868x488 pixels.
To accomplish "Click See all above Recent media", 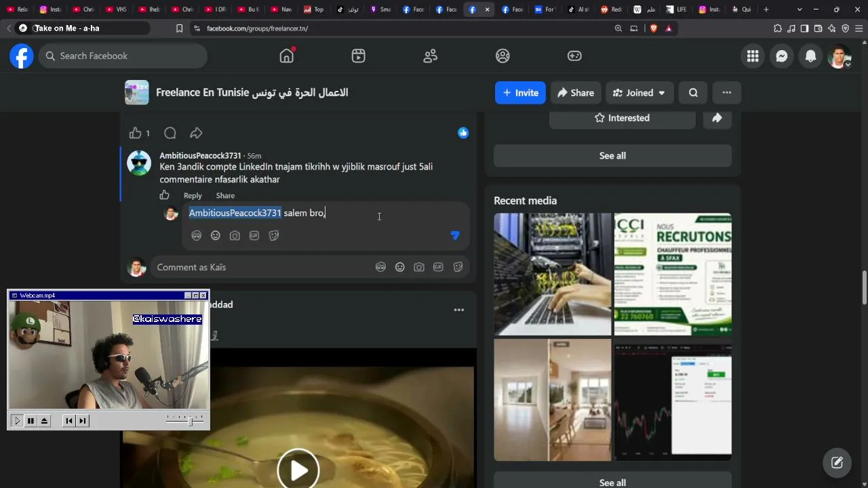I will coord(612,156).
